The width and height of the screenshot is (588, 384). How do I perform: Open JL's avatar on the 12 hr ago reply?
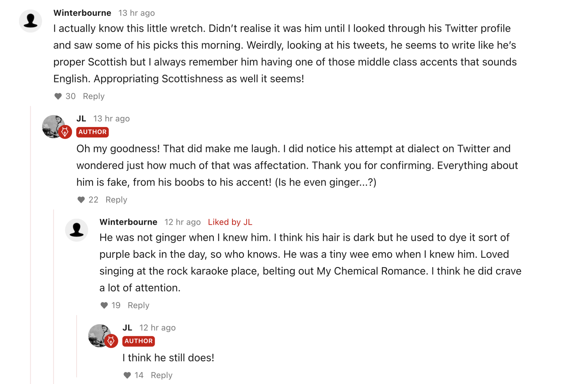coord(99,336)
